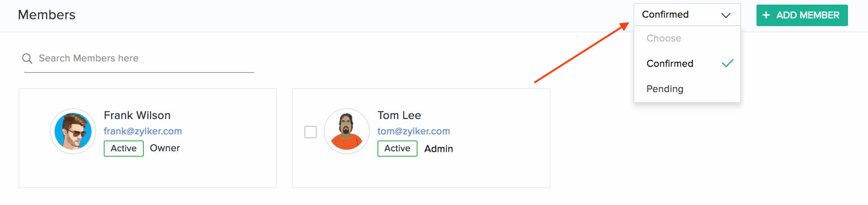Select the Choose placeholder option
This screenshot has height=205, width=868.
click(x=664, y=38)
